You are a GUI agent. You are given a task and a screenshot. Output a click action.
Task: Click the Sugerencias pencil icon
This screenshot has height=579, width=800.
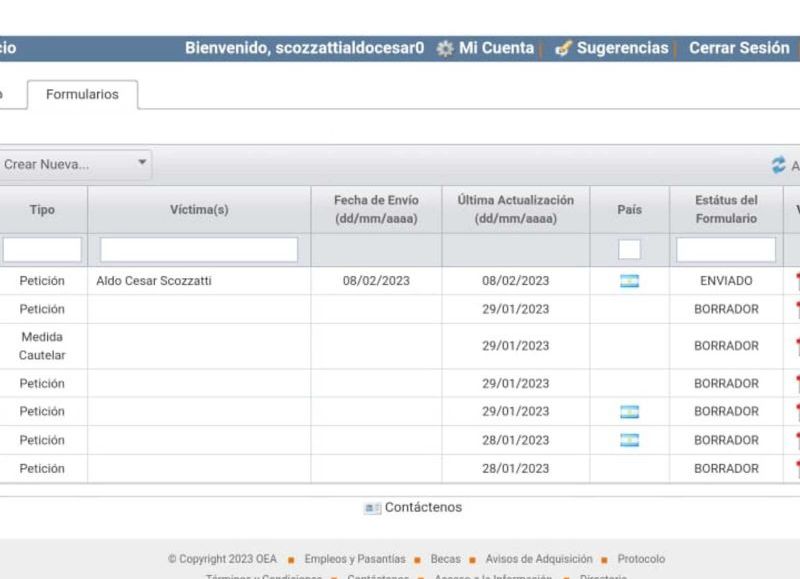point(563,49)
